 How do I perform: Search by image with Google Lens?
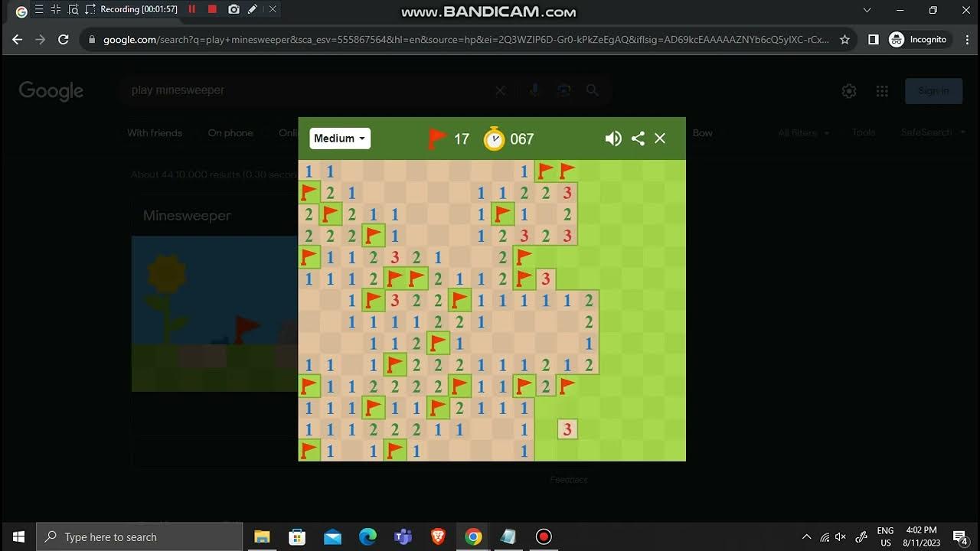point(564,90)
